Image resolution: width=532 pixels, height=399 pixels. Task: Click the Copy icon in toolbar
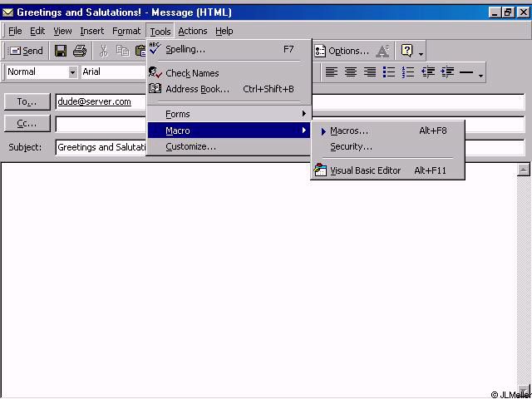[122, 51]
